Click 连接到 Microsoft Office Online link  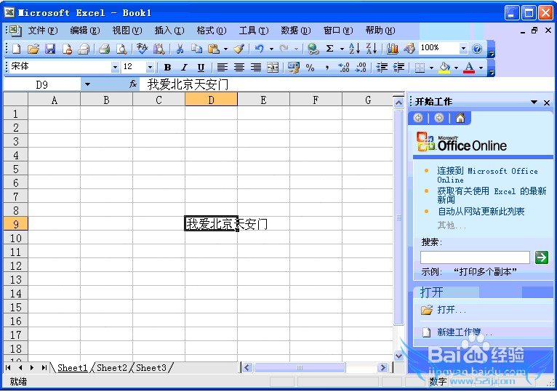[x=487, y=175]
